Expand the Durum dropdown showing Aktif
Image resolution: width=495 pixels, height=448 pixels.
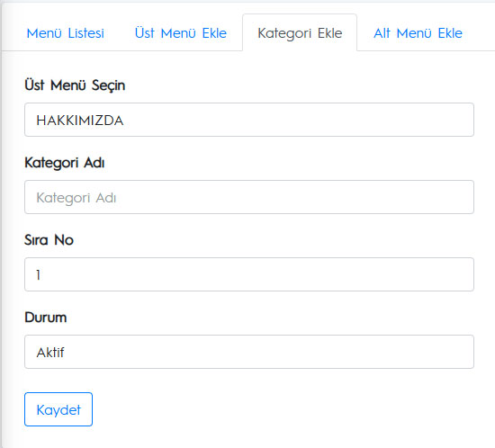(x=249, y=352)
